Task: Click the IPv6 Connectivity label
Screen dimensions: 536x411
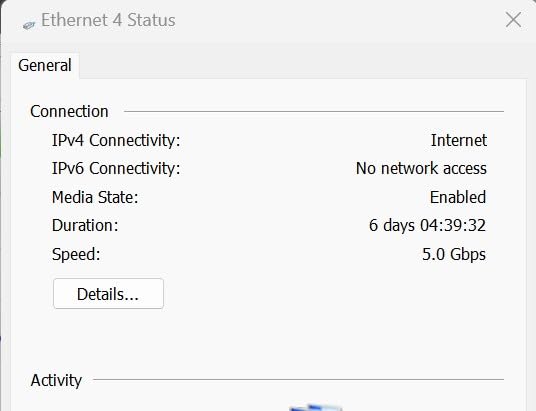Action: click(116, 169)
